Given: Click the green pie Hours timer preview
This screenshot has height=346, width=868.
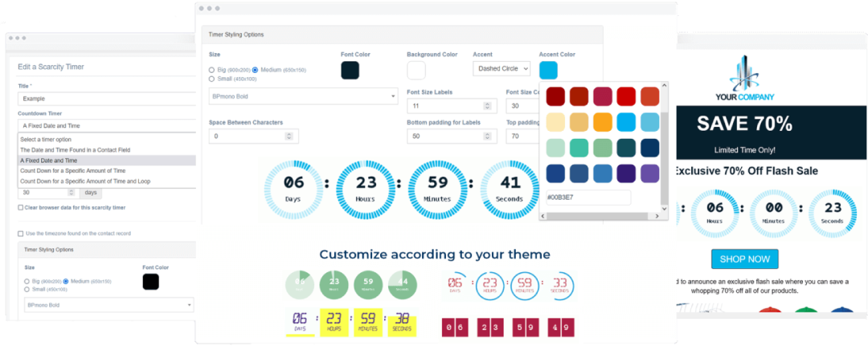Looking at the screenshot, I should [334, 283].
